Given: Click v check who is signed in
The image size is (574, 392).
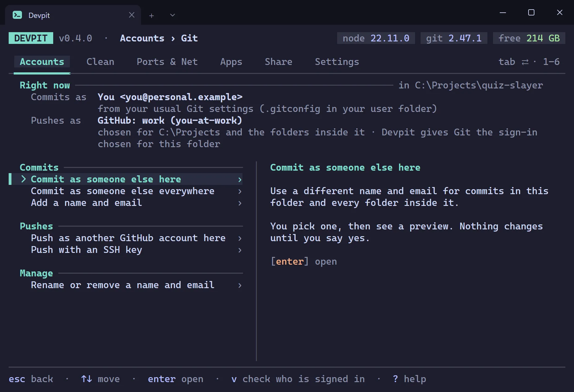Looking at the screenshot, I should tap(298, 379).
